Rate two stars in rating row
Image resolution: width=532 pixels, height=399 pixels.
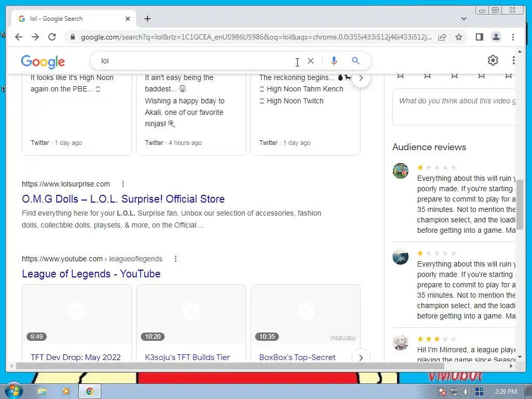click(427, 75)
